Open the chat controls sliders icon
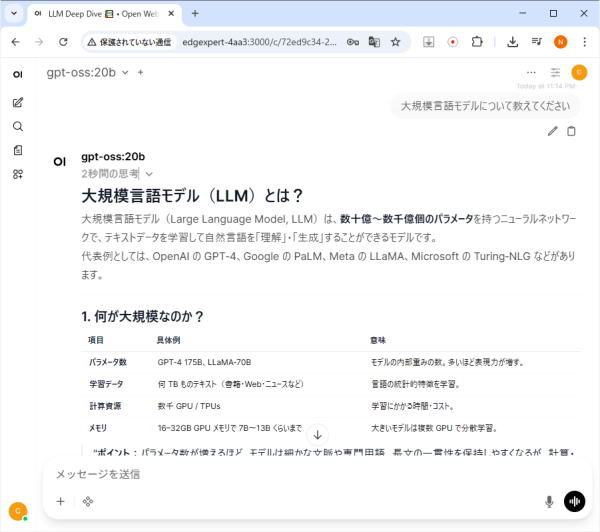This screenshot has height=532, width=600. (x=556, y=72)
